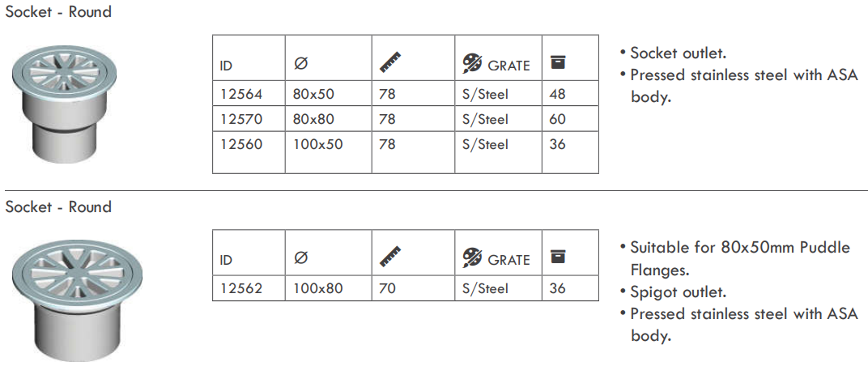Click the ruler icon above the 12564 rows
The width and height of the screenshot is (868, 366).
pyautogui.click(x=390, y=62)
